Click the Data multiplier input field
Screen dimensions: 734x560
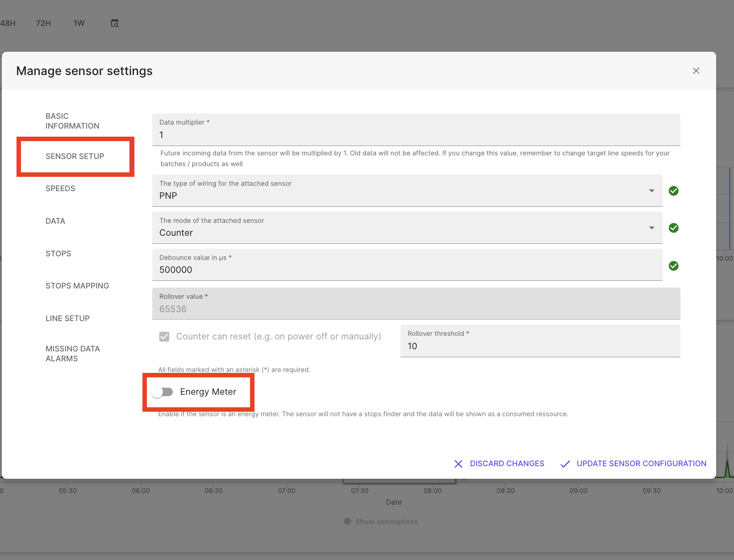416,130
